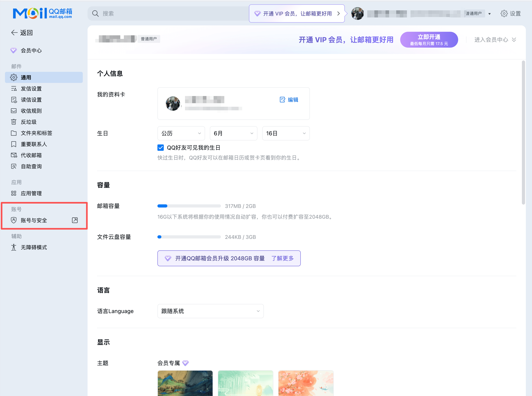Click the 文件云盘容量 usage progress bar

pyautogui.click(x=189, y=237)
